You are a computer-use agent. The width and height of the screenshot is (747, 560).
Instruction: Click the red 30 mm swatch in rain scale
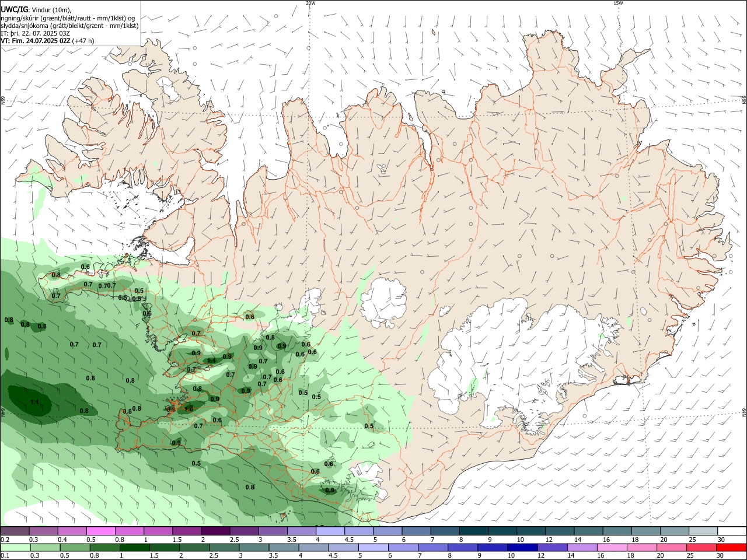coord(731,547)
